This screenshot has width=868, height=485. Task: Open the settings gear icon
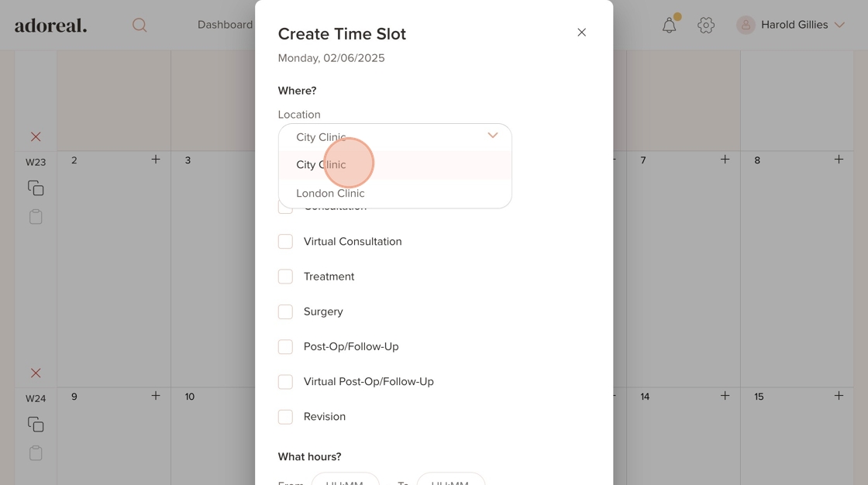point(705,25)
